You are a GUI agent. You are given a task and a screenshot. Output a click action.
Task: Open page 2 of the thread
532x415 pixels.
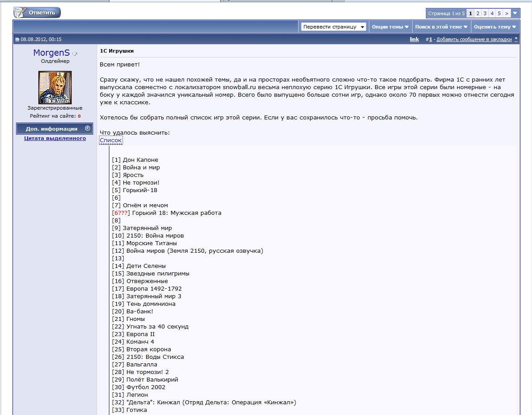click(478, 13)
